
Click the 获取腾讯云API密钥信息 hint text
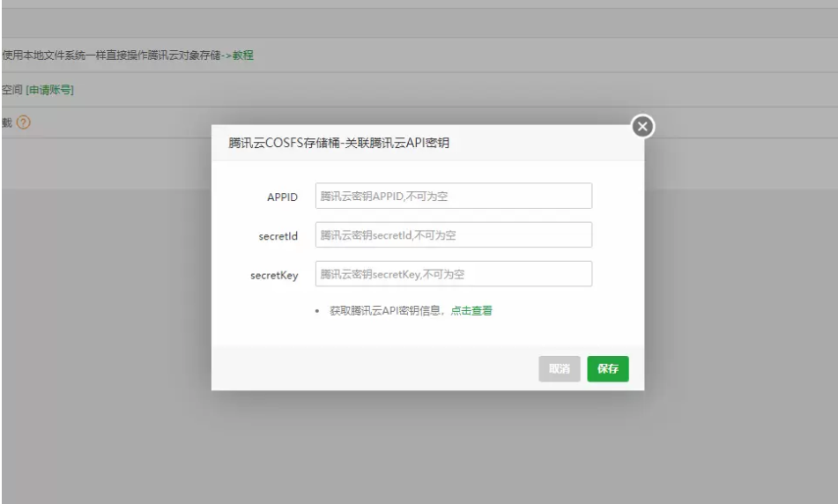[x=385, y=310]
